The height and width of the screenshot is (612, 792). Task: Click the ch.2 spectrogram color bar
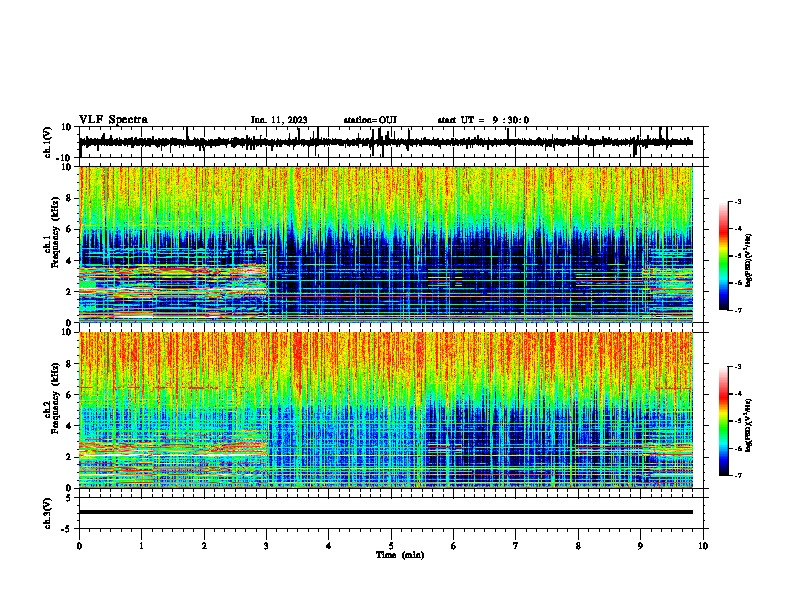click(724, 421)
